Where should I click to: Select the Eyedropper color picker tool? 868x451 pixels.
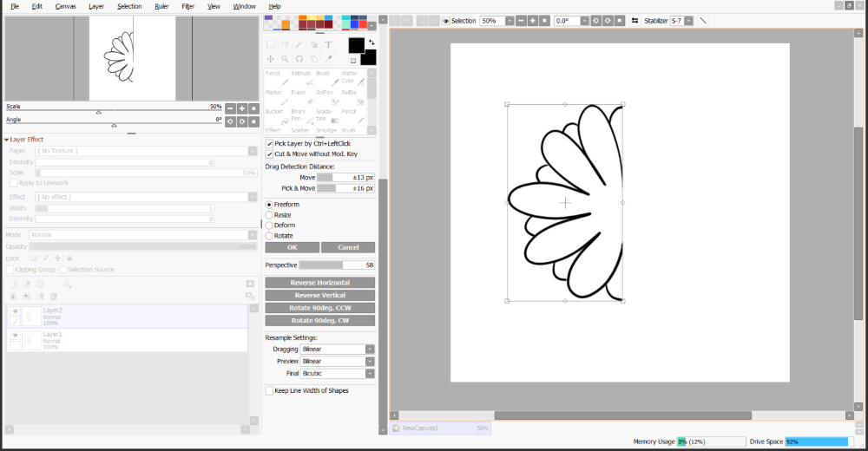coord(328,59)
